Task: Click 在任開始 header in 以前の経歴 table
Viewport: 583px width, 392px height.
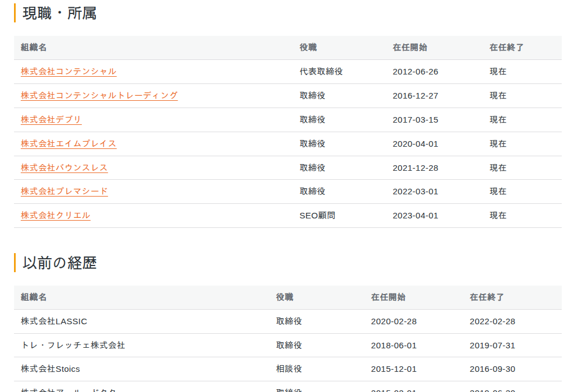Action: pyautogui.click(x=388, y=297)
